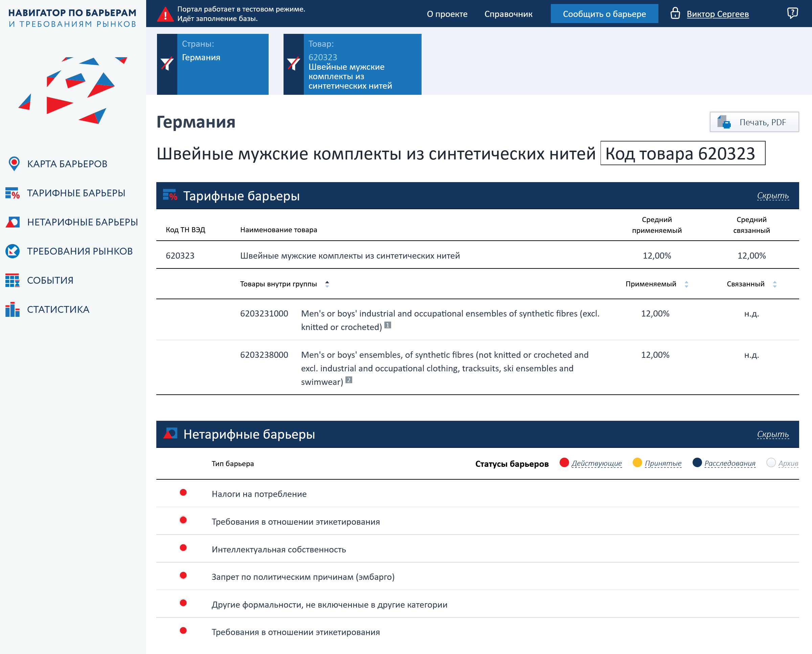Click the Германия page heading
The image size is (812, 654).
[196, 122]
